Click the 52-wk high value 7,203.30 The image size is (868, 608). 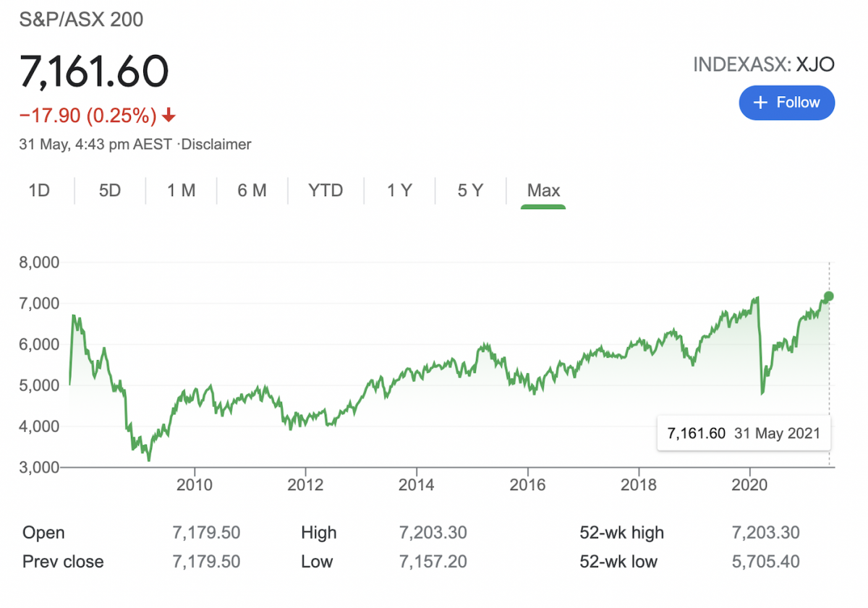765,533
